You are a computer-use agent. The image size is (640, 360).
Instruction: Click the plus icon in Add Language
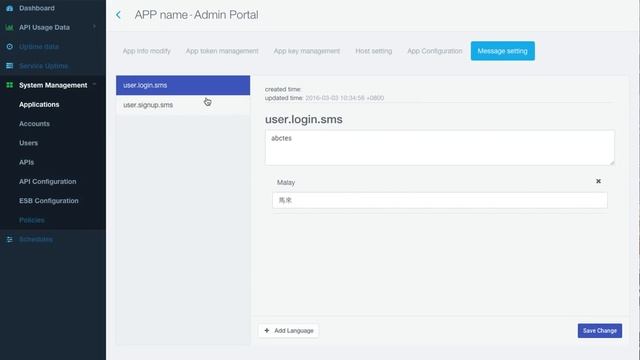(x=267, y=331)
